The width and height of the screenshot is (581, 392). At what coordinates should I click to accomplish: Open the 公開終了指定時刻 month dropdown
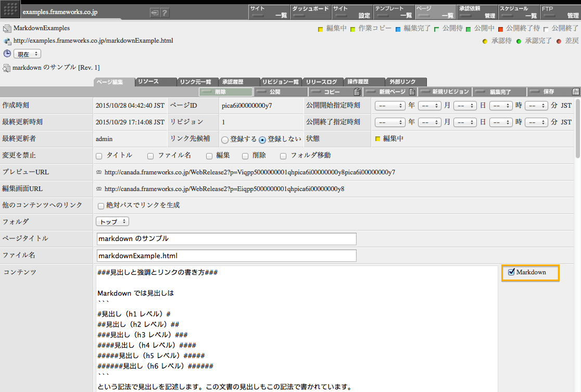(x=430, y=122)
